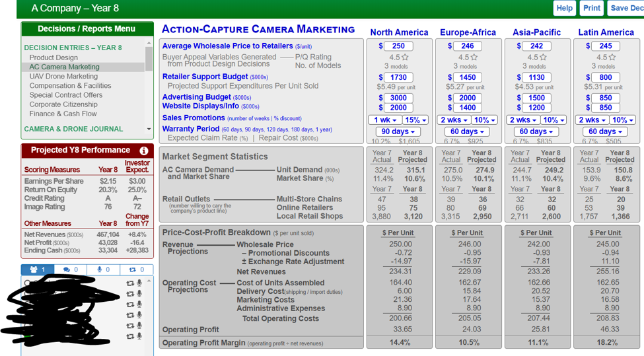Screen dimensions: 644x356
Task: Open Asia-Pacific 2 wks promotion dropdown
Action: tap(523, 120)
